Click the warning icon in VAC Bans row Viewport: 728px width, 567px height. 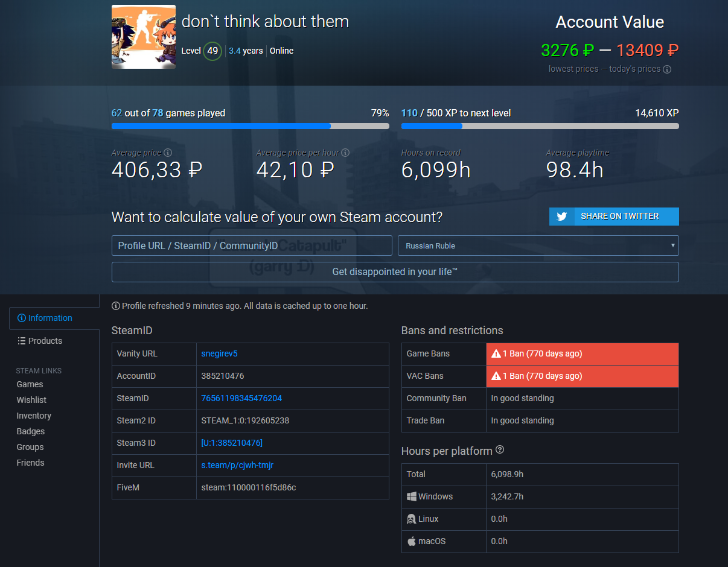tap(496, 376)
